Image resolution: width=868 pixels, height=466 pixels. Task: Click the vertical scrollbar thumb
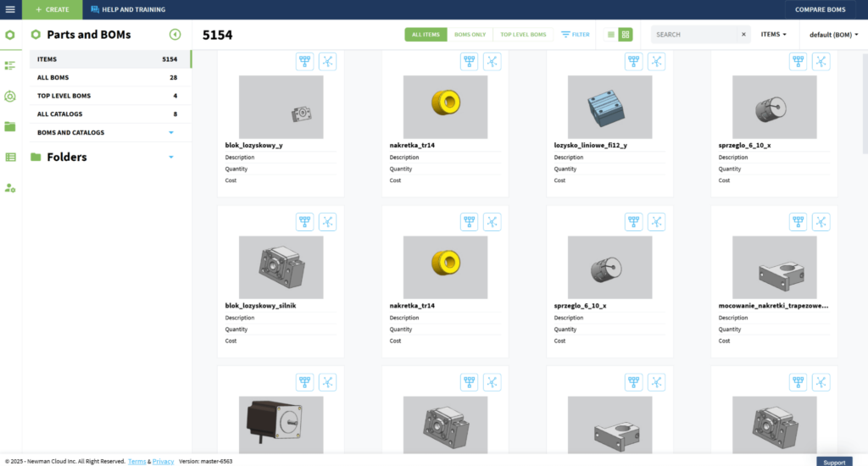(865, 103)
